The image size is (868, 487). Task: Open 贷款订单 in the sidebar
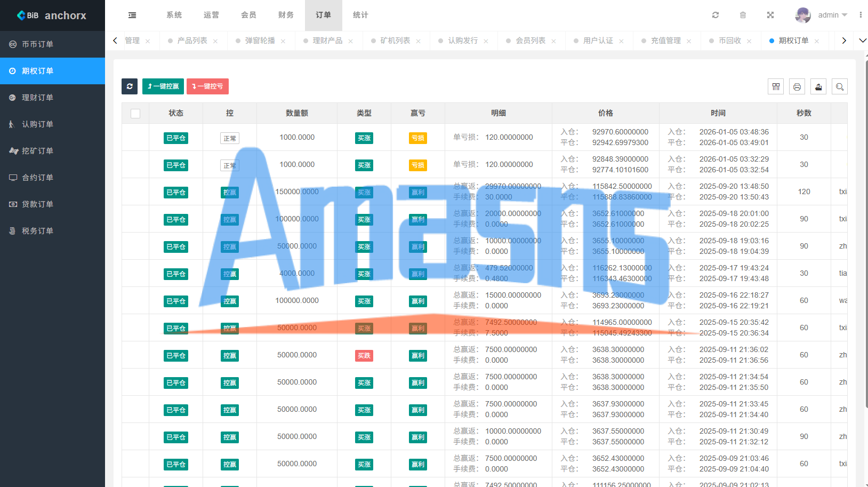tap(52, 204)
